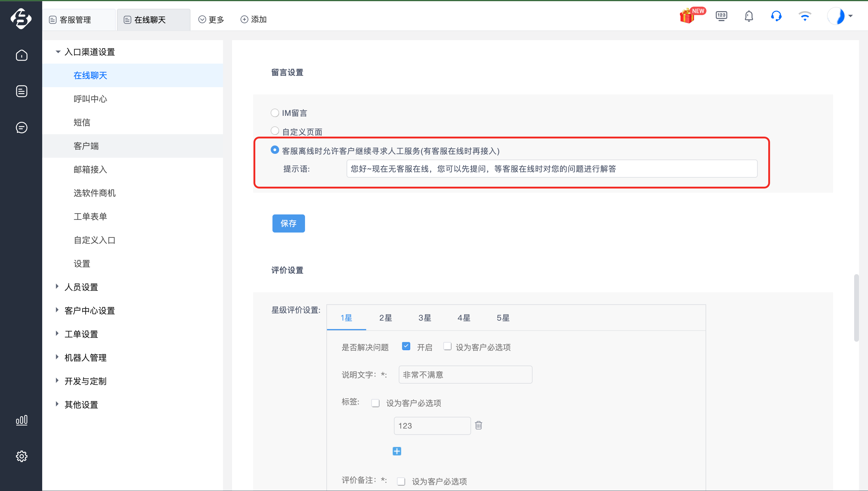
Task: Open the notification bell icon
Action: pos(749,16)
